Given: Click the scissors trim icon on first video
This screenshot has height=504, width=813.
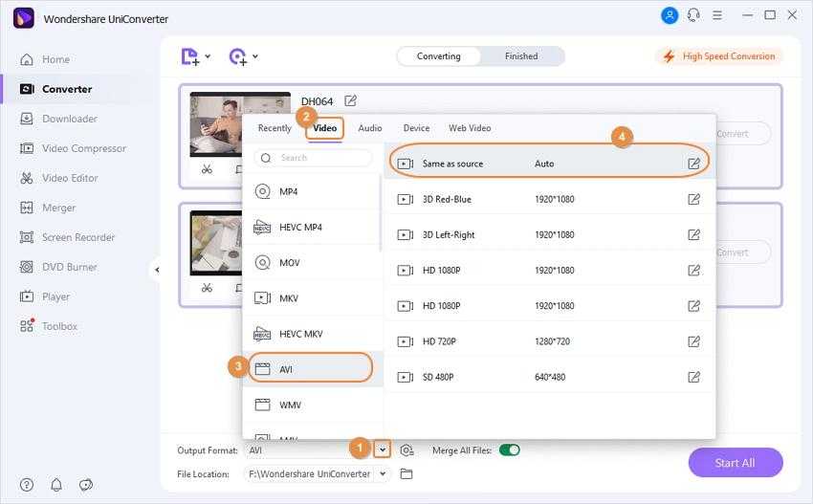Looking at the screenshot, I should click(x=207, y=169).
